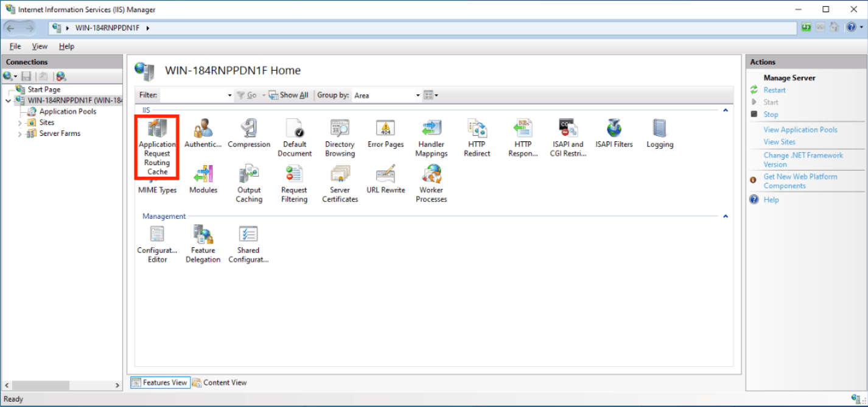Click the Forward navigation arrow

(x=30, y=28)
